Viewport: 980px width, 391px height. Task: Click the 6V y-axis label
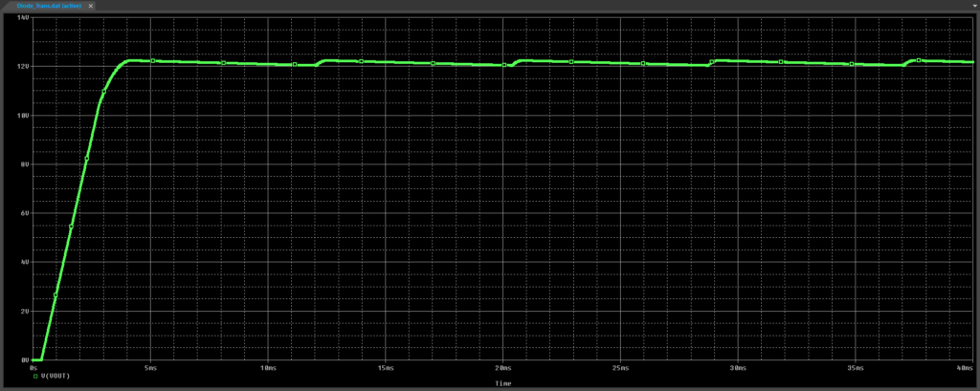(x=24, y=213)
